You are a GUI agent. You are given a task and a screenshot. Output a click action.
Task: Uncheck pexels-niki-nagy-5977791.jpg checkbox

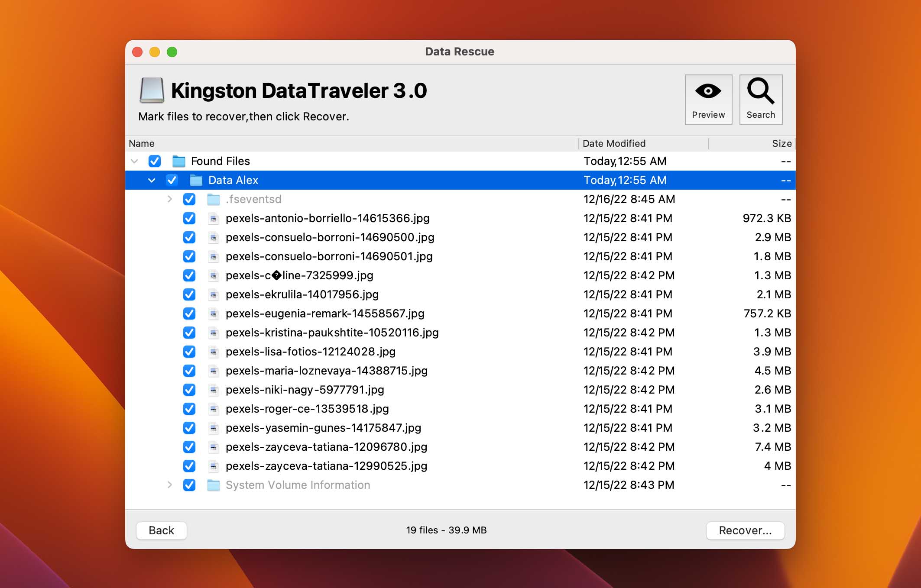click(x=189, y=390)
